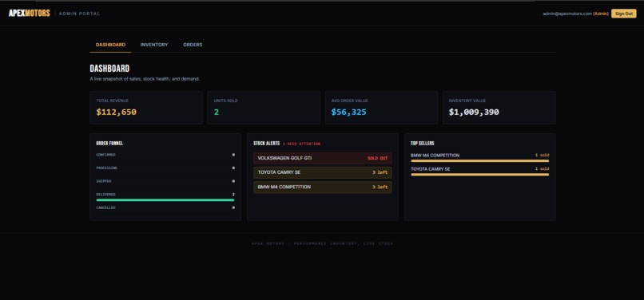Click the APEXMOTORS logo
Viewport: 644px width, 300px height.
(x=29, y=13)
